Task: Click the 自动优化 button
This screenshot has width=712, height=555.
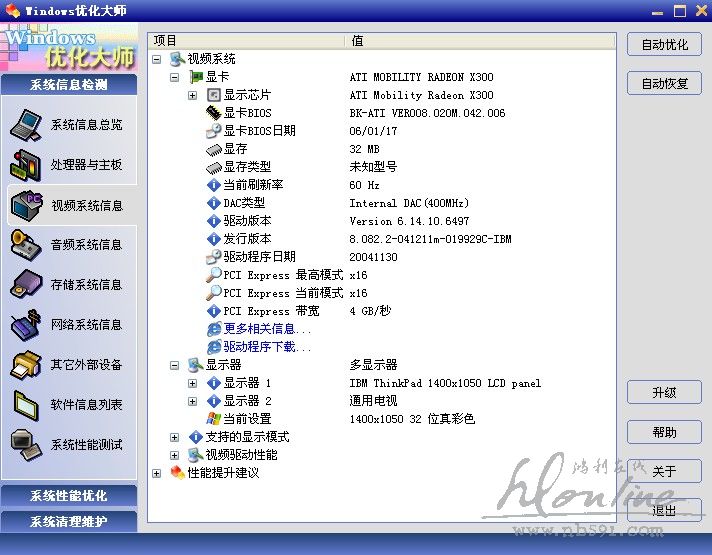Action: tap(664, 45)
